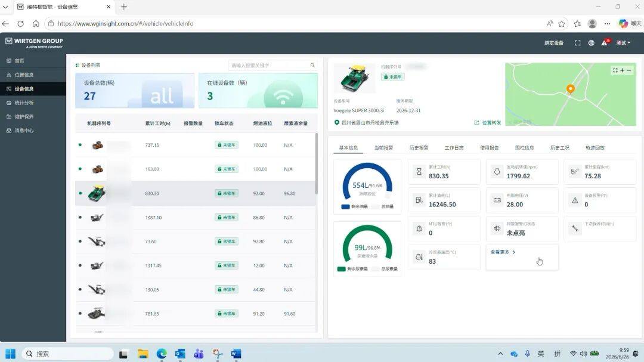Open 维护保养 in the left sidebar

(x=24, y=117)
